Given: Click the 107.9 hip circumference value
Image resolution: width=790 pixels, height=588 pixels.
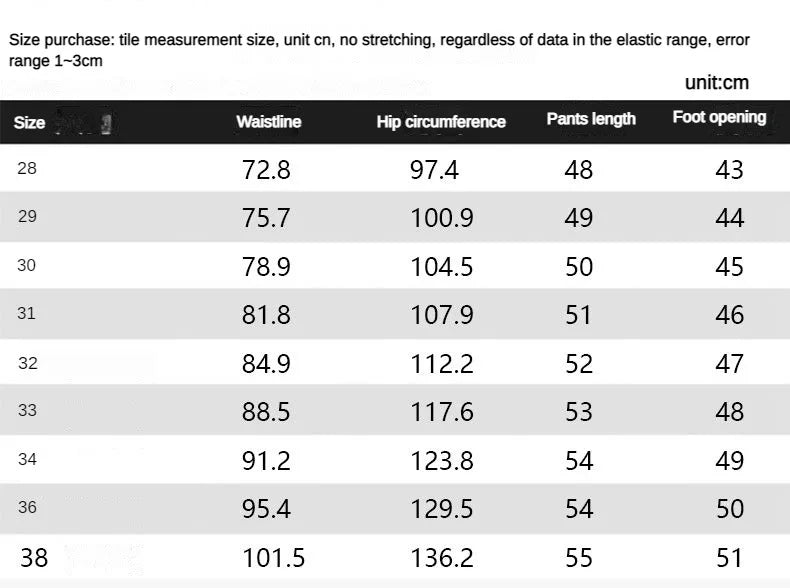Looking at the screenshot, I should [x=441, y=315].
